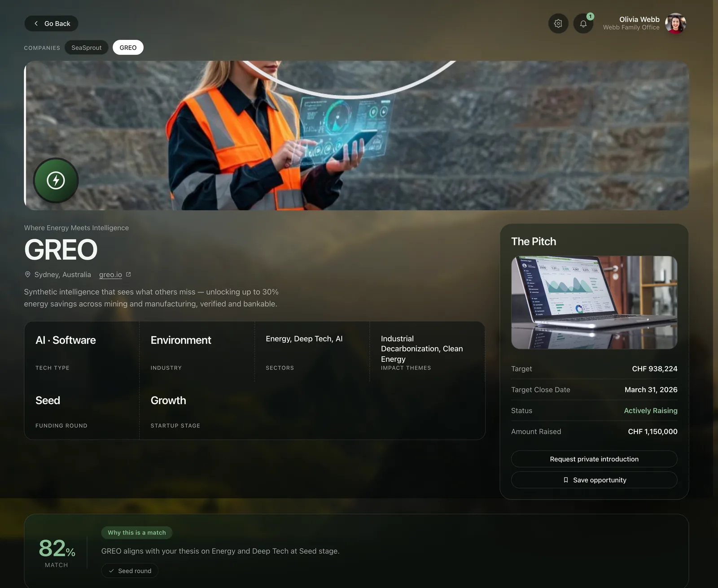This screenshot has height=588, width=718.
Task: Click the GREO mining worker banner image
Action: (357, 135)
